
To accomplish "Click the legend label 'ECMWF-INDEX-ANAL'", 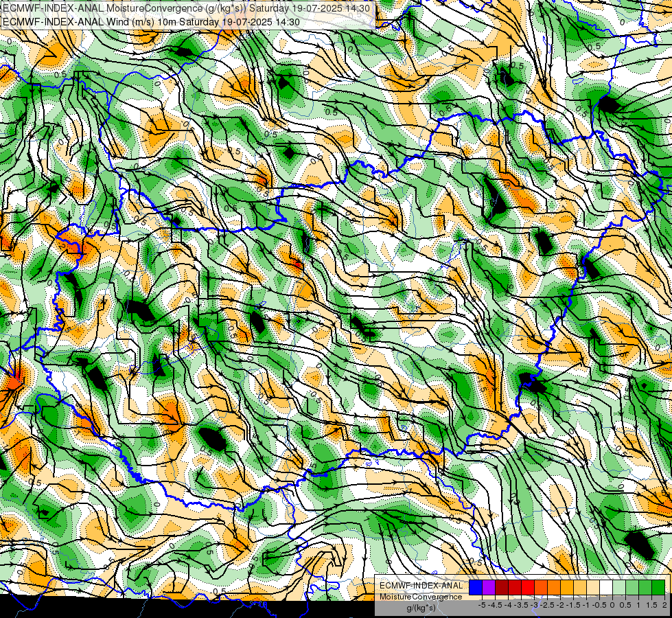I will click(421, 586).
